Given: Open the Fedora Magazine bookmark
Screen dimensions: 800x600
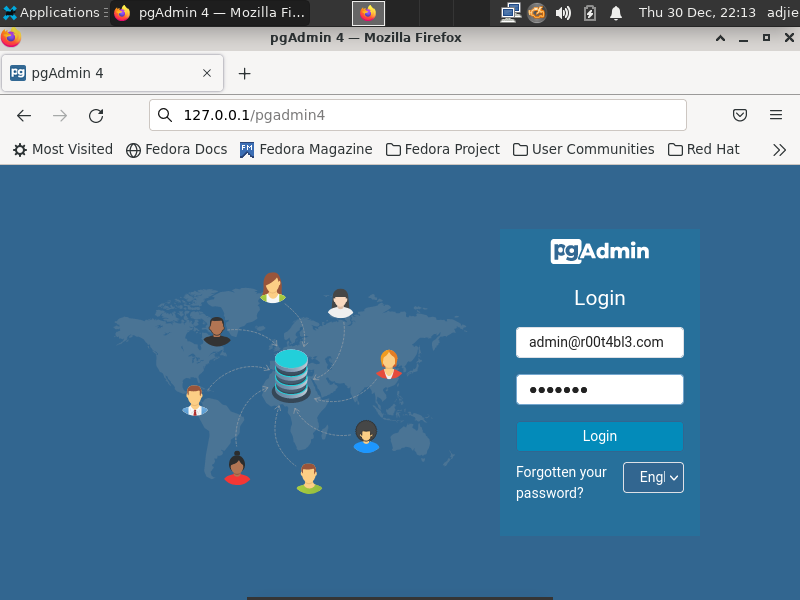Looking at the screenshot, I should click(306, 149).
